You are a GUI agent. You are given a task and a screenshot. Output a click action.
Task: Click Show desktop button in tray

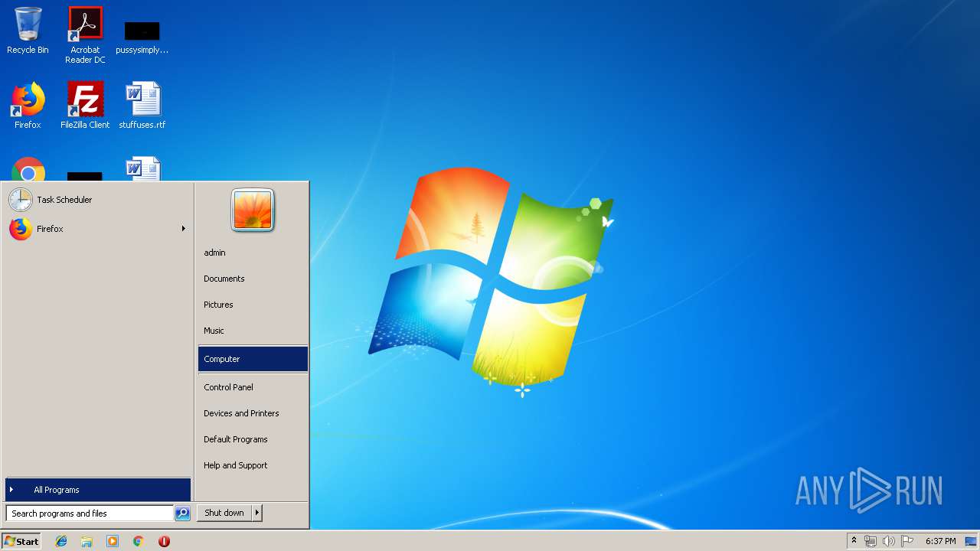(x=971, y=541)
